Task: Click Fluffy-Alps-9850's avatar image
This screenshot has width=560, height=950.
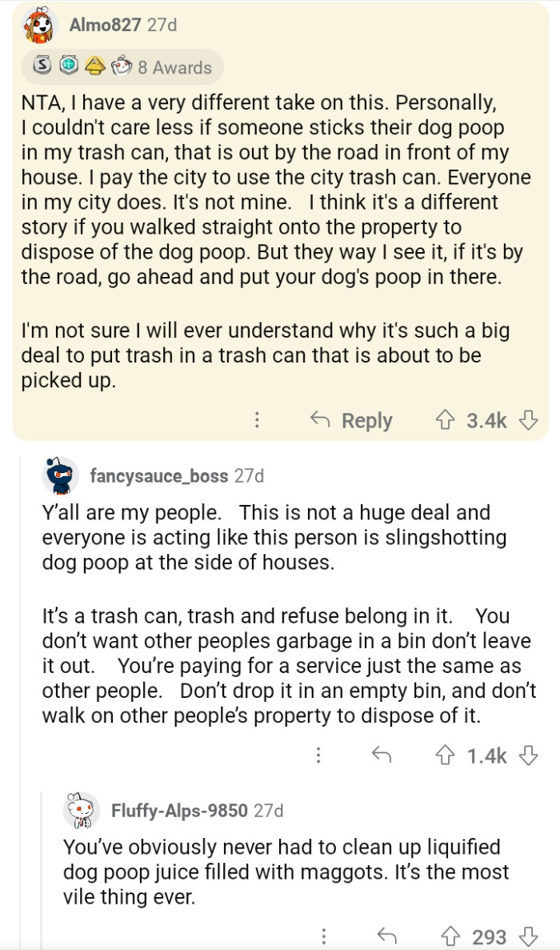Action: point(81,811)
